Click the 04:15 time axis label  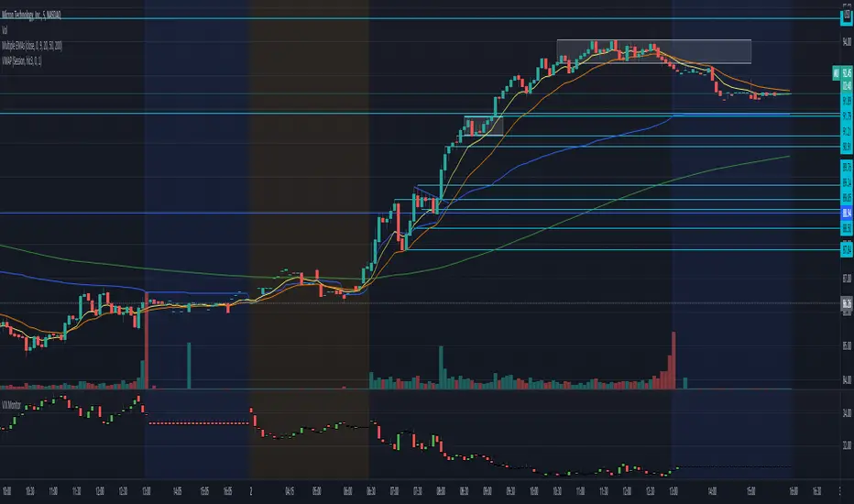[x=290, y=491]
